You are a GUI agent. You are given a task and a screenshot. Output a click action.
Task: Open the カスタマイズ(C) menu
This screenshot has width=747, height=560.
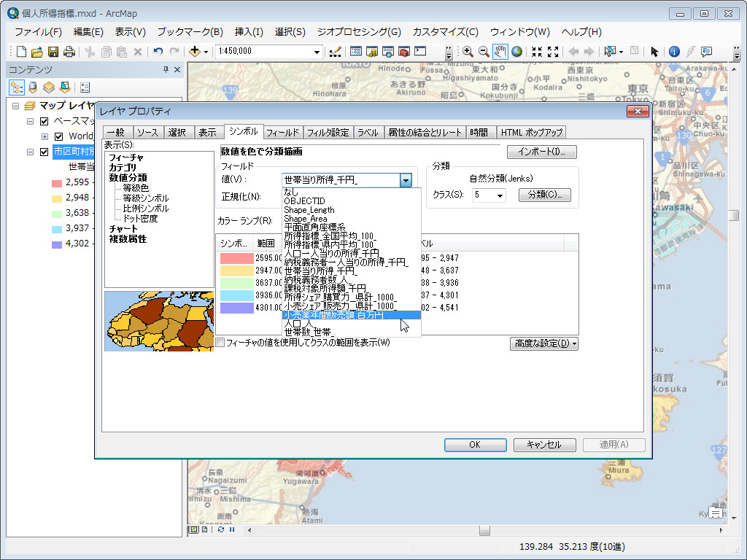pyautogui.click(x=446, y=32)
